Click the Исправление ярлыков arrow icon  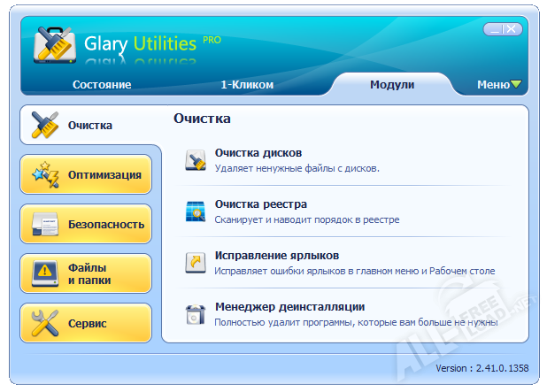(x=195, y=263)
